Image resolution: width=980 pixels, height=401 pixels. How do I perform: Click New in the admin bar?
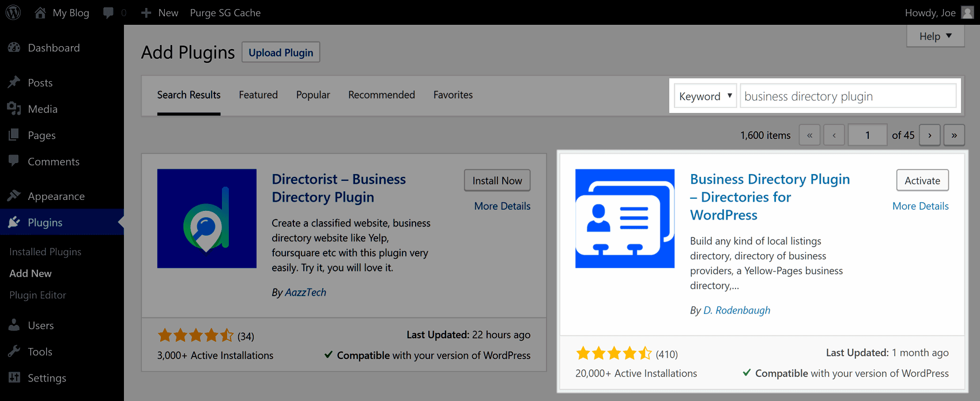168,13
